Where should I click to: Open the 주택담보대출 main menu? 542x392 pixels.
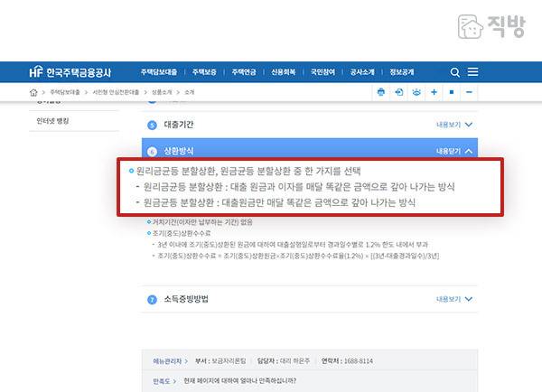point(159,72)
